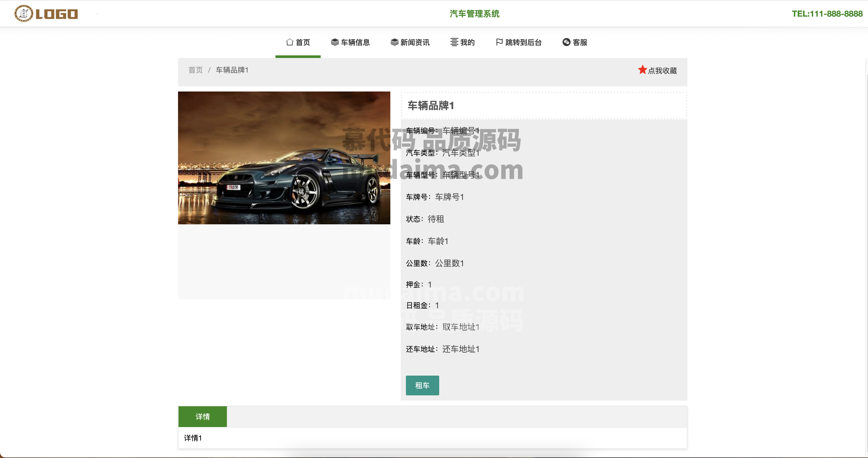Open the 新闻资讯 menu item

[x=410, y=42]
